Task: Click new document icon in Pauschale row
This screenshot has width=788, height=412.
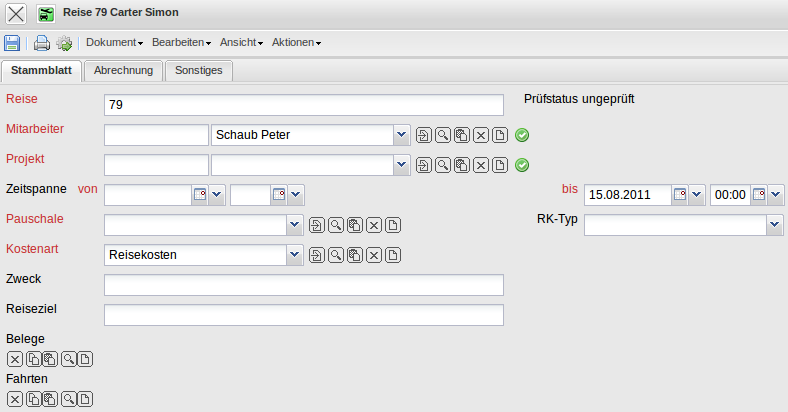Action: coord(393,226)
